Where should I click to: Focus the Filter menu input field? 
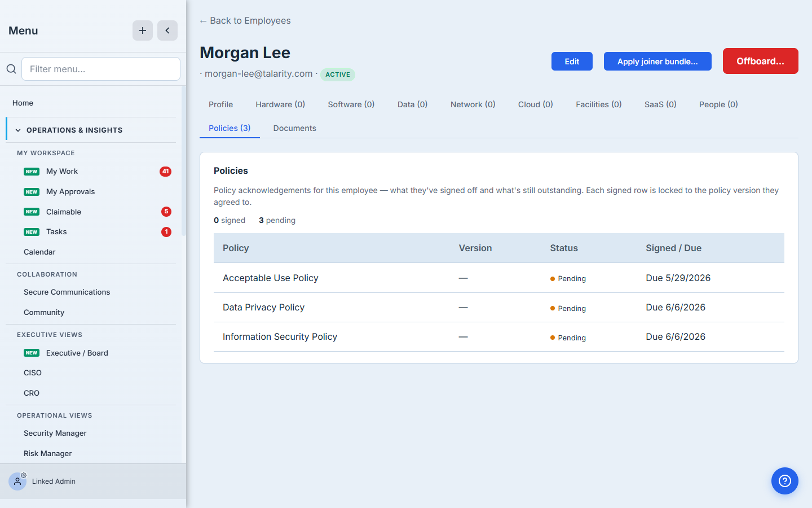pyautogui.click(x=101, y=69)
